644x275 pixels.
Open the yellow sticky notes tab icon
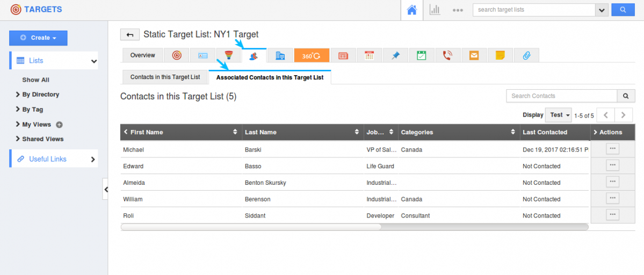coord(500,55)
